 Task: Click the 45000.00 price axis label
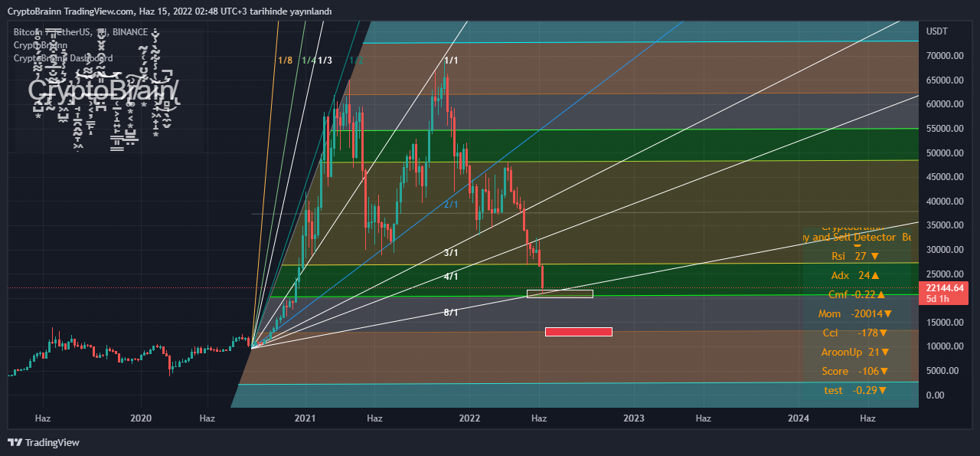pyautogui.click(x=945, y=177)
